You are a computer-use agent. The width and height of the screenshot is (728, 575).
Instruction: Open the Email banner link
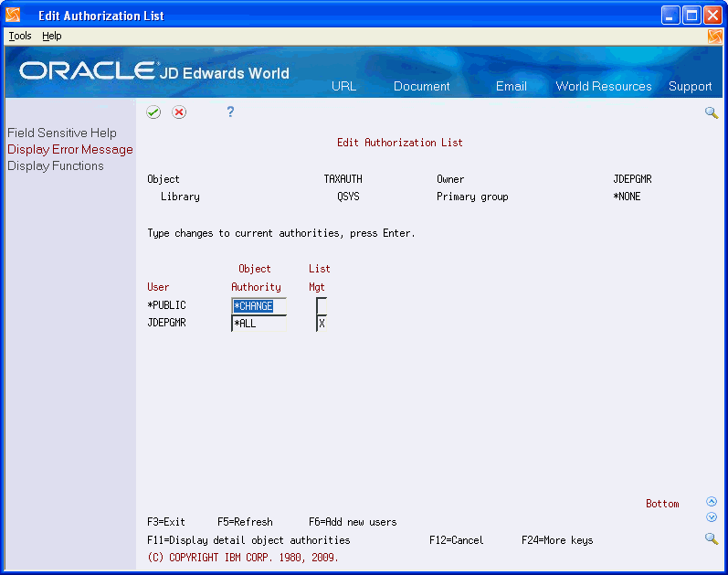[512, 86]
